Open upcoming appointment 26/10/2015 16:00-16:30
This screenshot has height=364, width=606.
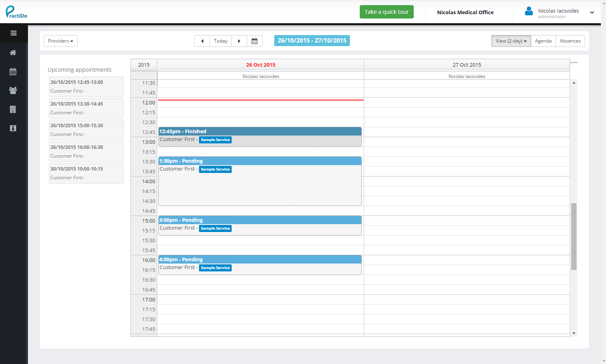(x=86, y=152)
